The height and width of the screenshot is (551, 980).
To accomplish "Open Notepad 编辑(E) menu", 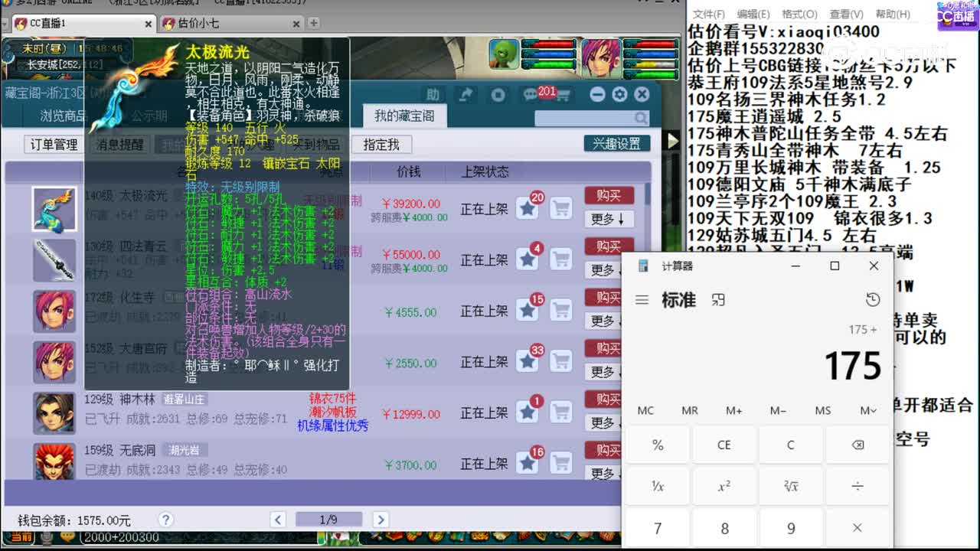I will coord(753,14).
